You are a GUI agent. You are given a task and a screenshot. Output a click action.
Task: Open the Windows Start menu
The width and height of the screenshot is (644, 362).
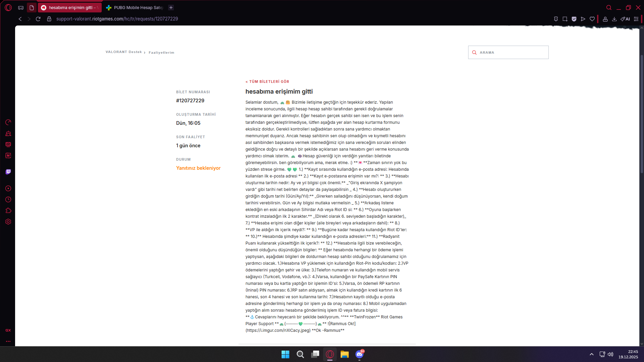(x=285, y=354)
